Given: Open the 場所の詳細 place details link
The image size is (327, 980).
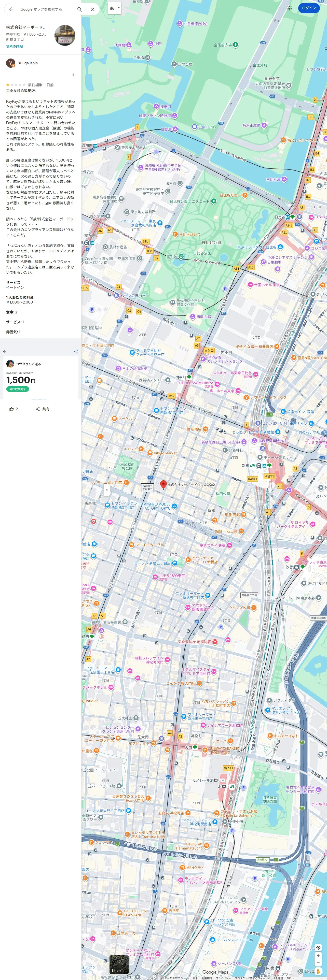Looking at the screenshot, I should (15, 46).
